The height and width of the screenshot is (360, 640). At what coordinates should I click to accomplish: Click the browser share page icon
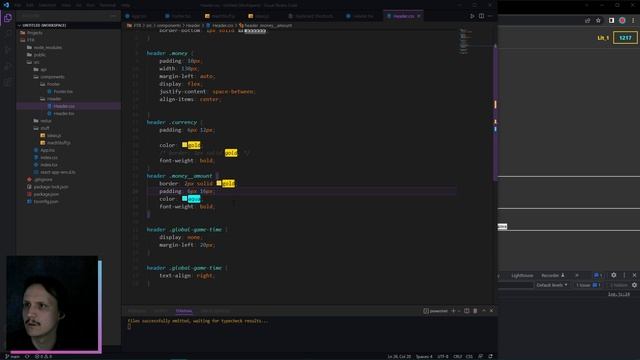(x=587, y=20)
